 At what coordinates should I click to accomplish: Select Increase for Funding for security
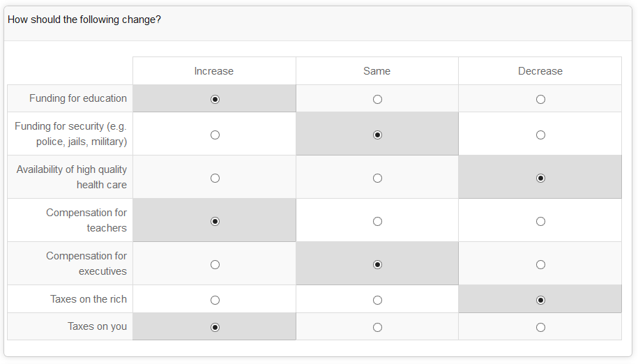coord(215,135)
